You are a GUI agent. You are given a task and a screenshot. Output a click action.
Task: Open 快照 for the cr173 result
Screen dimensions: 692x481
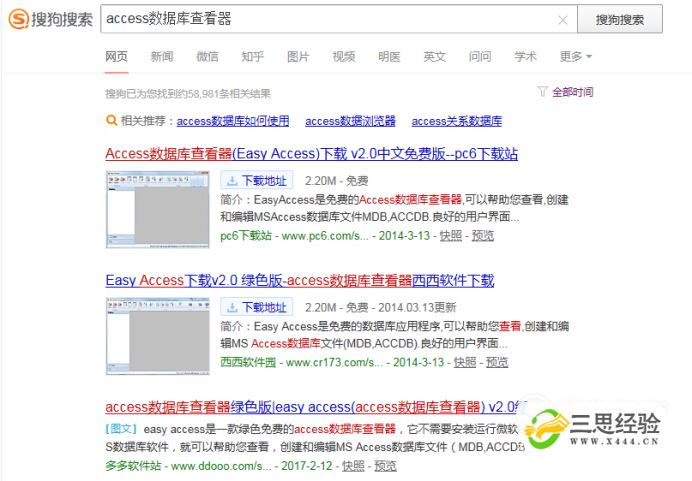[465, 362]
